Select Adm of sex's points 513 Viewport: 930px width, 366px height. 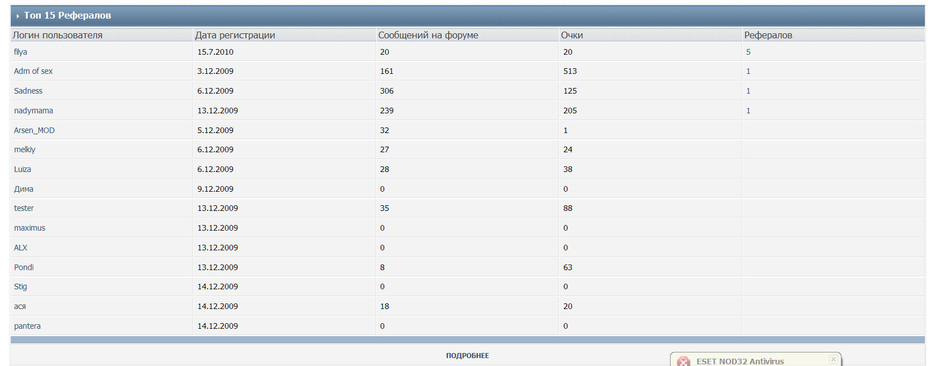click(570, 71)
